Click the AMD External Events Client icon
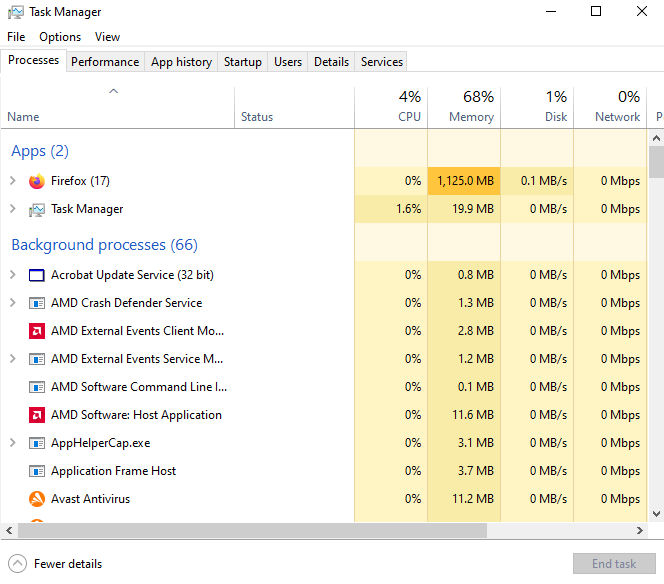The height and width of the screenshot is (584, 664). tap(37, 331)
